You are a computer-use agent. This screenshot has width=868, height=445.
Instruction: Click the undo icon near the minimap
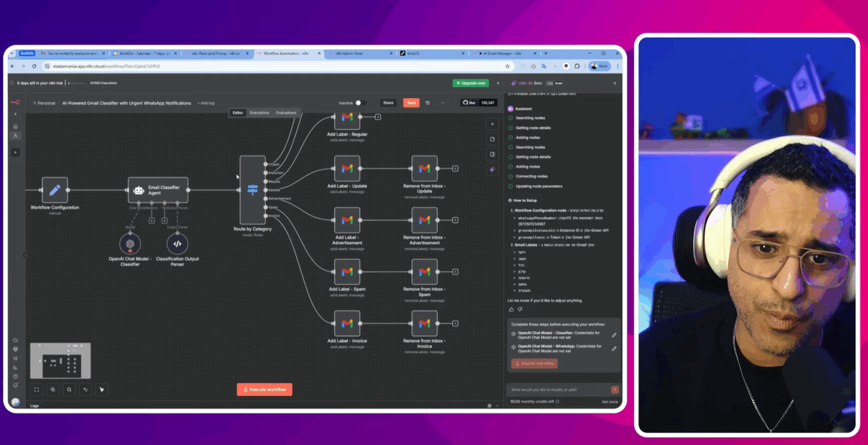pyautogui.click(x=85, y=389)
